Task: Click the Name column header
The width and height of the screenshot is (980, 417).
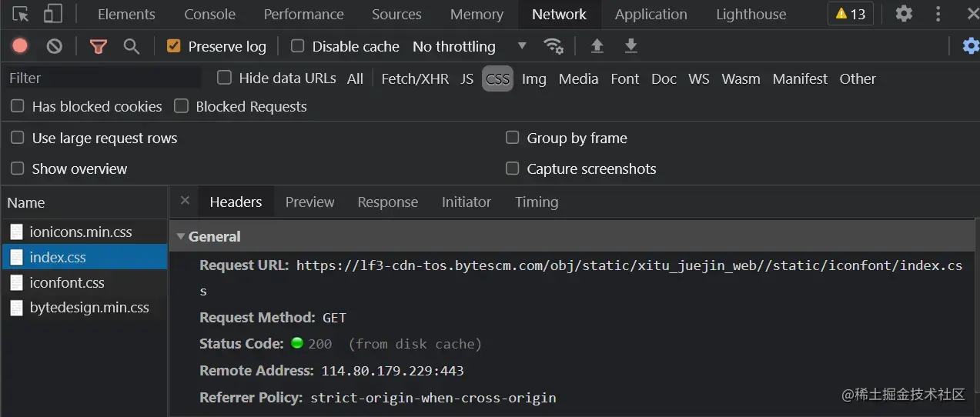Action: coord(85,202)
